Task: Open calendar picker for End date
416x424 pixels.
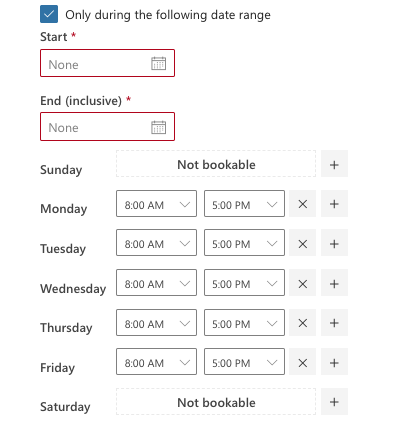Action: [x=158, y=127]
